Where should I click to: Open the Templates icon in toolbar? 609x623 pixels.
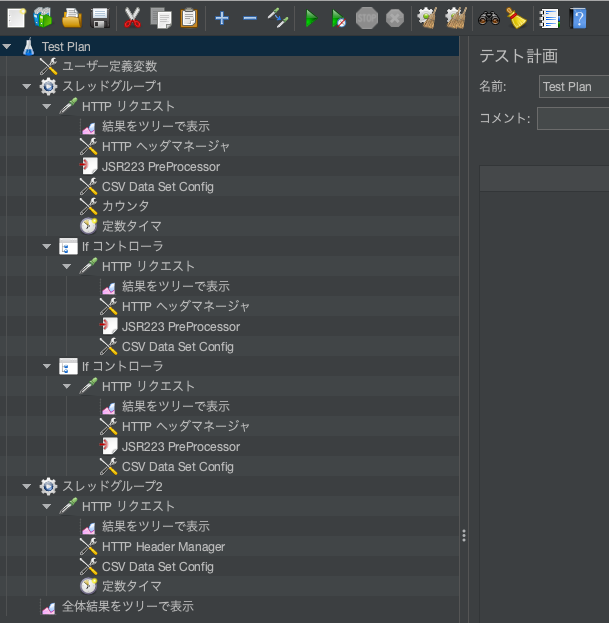coord(43,18)
